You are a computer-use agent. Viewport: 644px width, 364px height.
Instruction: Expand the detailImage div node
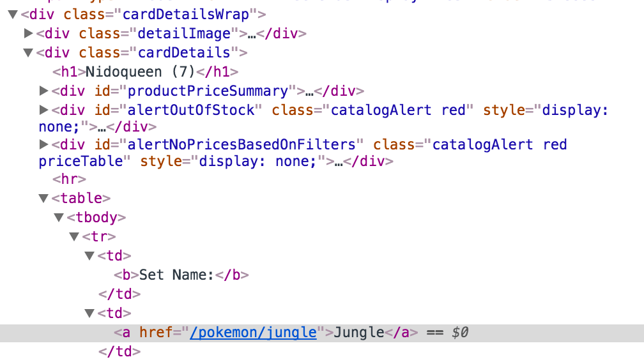[28, 33]
